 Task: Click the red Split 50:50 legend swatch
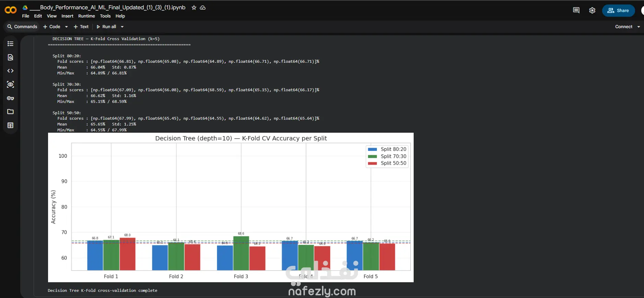[x=372, y=163]
